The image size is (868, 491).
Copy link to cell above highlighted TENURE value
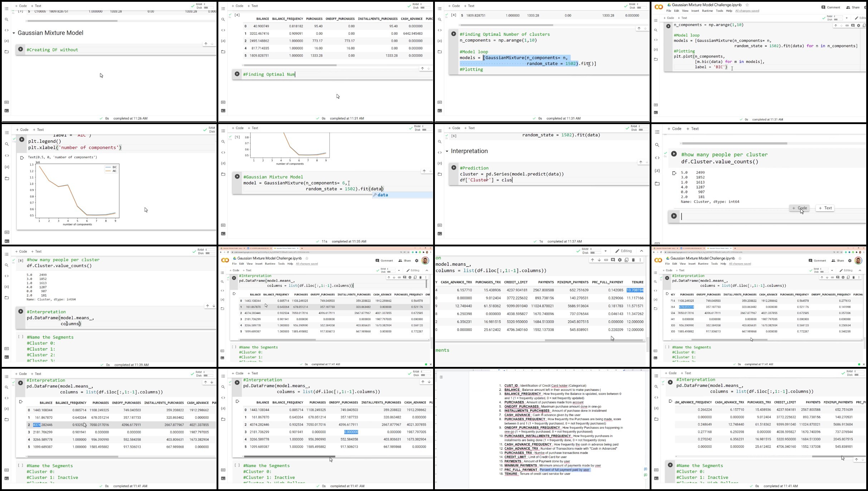[x=606, y=260]
